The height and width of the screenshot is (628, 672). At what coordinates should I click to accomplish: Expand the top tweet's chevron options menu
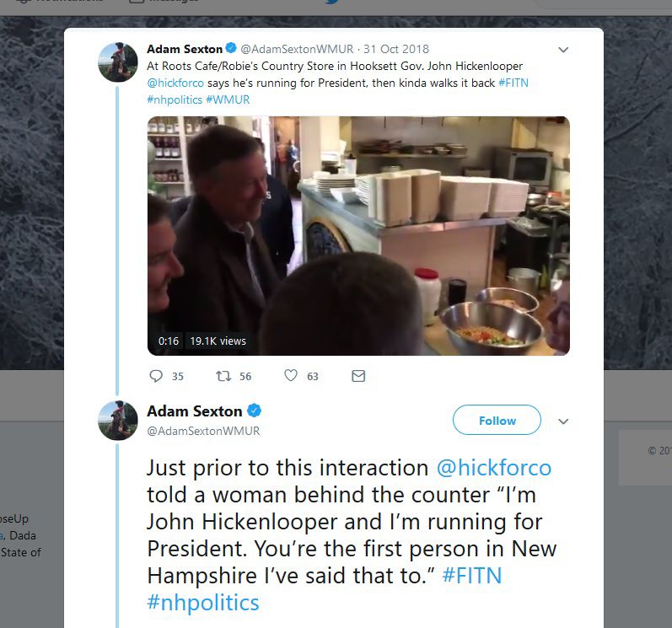pos(563,50)
